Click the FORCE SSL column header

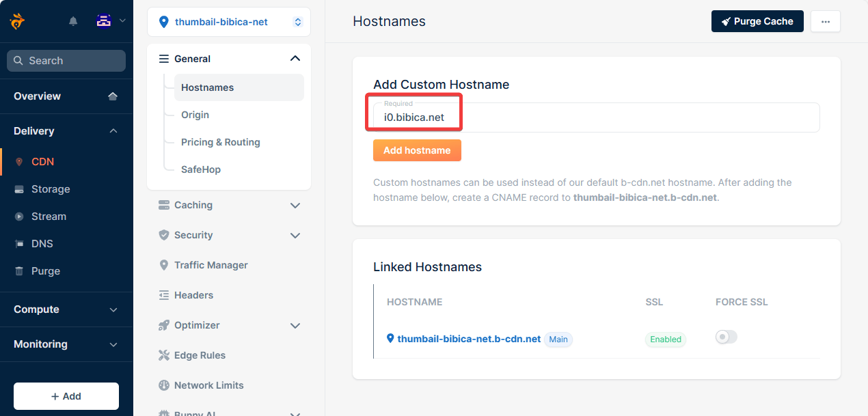pyautogui.click(x=742, y=302)
